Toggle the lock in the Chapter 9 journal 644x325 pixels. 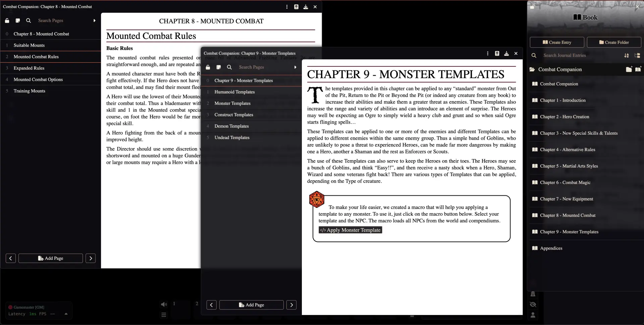point(208,67)
